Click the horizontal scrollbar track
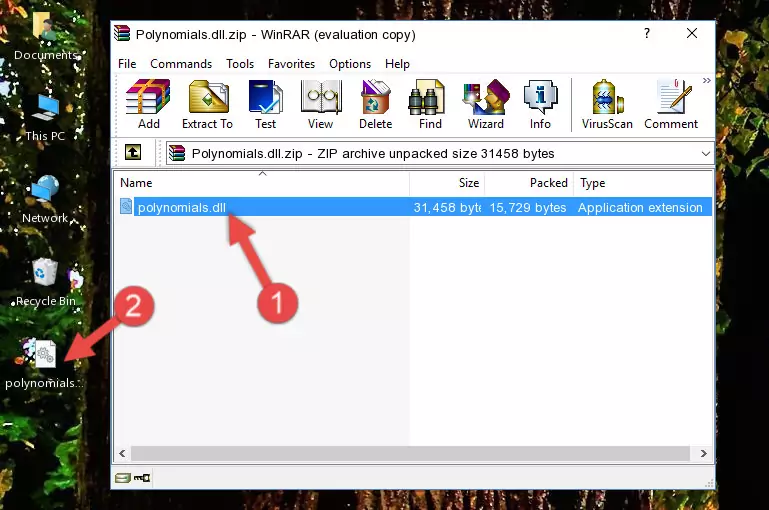The width and height of the screenshot is (769, 510). pos(410,454)
